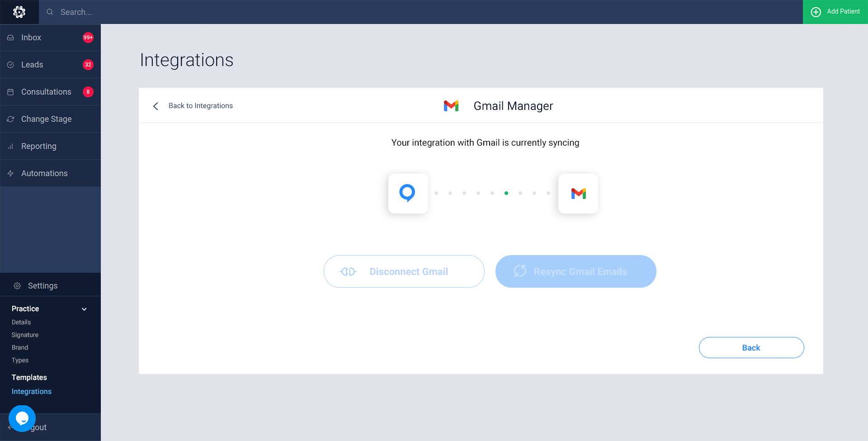
Task: Click the app logo in the top-left corner
Action: (19, 12)
